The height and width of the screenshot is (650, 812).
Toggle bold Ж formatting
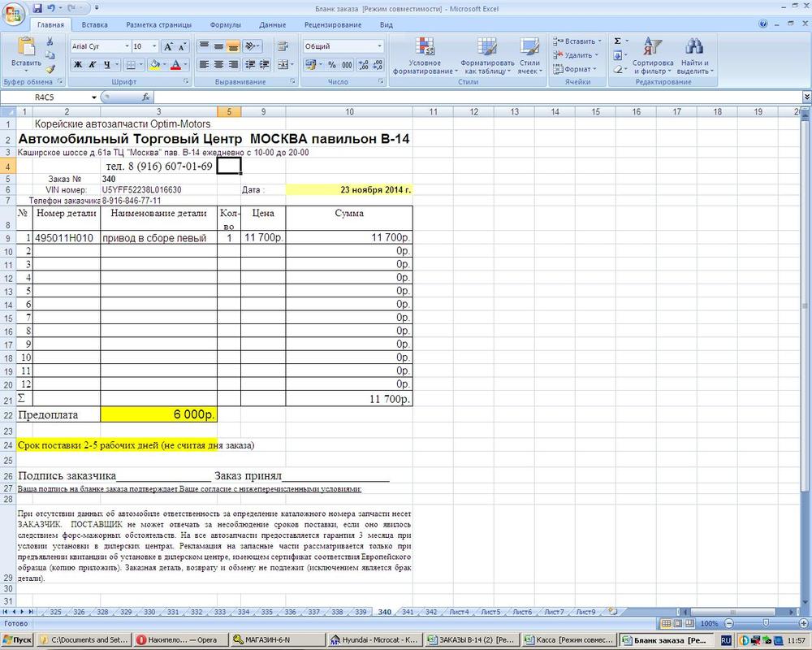[78, 65]
